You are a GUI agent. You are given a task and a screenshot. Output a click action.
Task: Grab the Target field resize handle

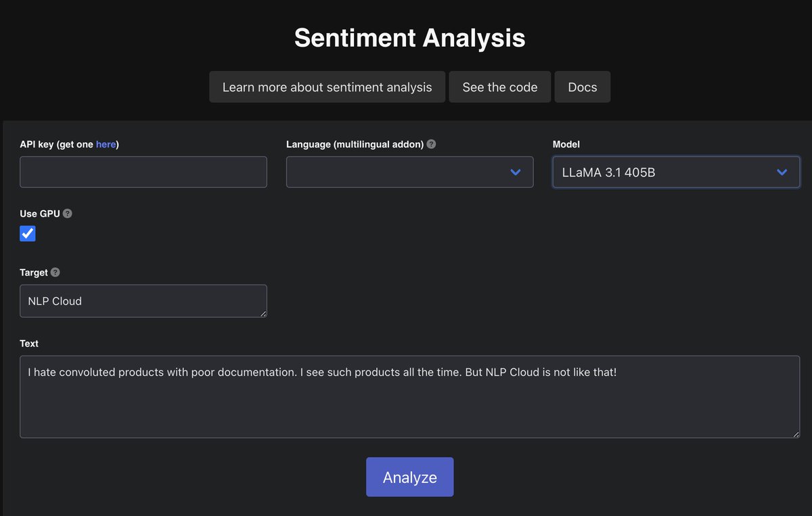(263, 313)
